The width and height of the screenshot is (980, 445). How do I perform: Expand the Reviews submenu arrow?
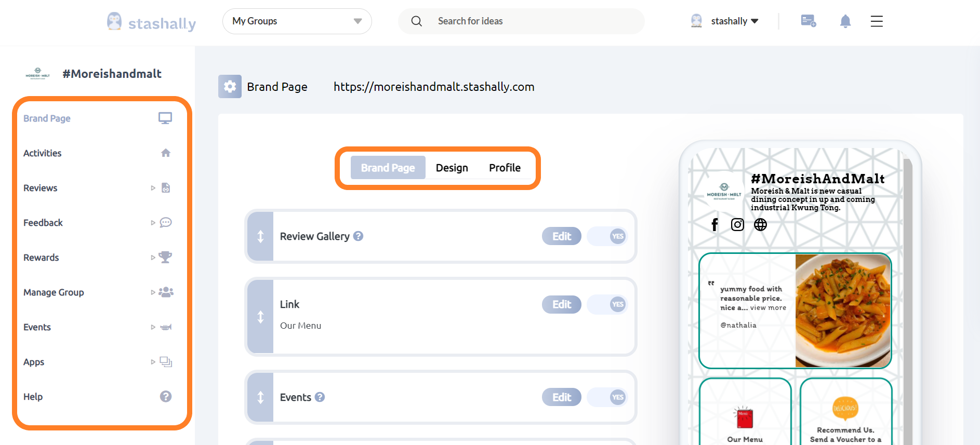click(x=153, y=188)
